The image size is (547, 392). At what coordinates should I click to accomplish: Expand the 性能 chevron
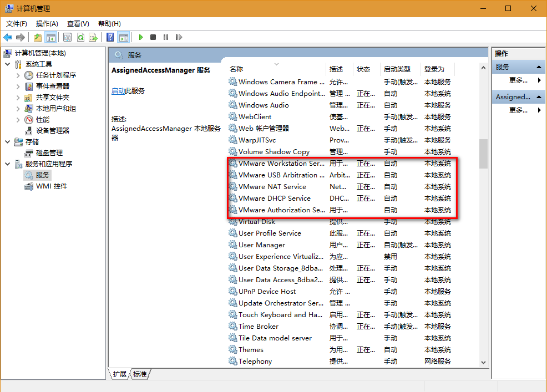point(18,120)
